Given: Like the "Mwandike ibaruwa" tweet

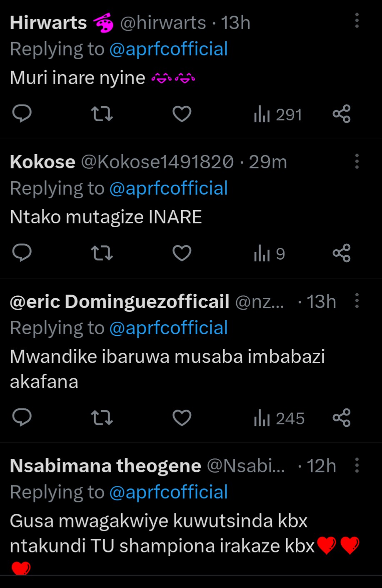Looking at the screenshot, I should point(182,418).
